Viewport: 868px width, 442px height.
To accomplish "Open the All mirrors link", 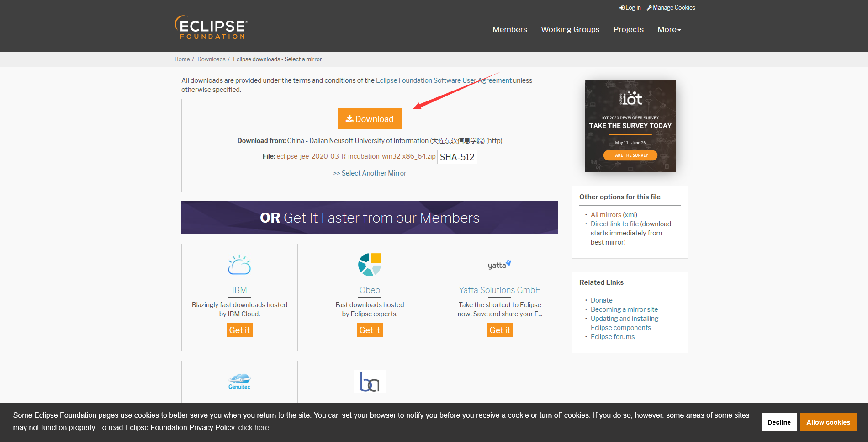I will (x=606, y=215).
